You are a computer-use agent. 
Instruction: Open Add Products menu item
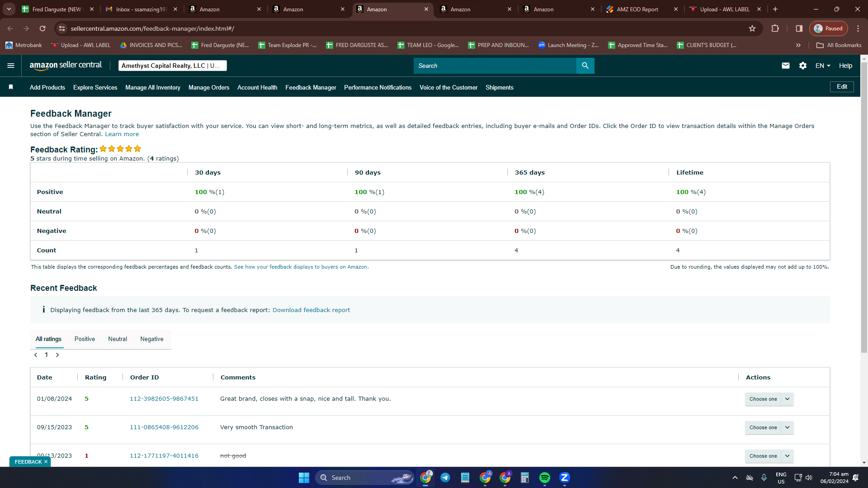tap(47, 87)
